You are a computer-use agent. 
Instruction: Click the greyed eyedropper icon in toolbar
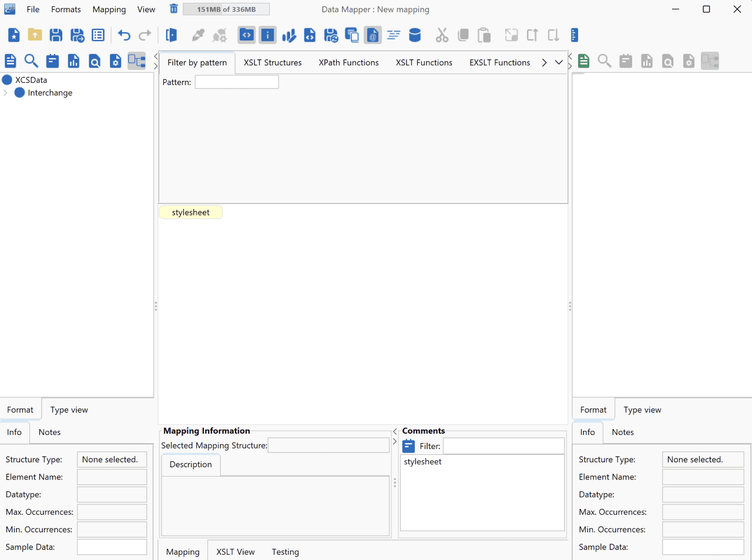pos(199,35)
